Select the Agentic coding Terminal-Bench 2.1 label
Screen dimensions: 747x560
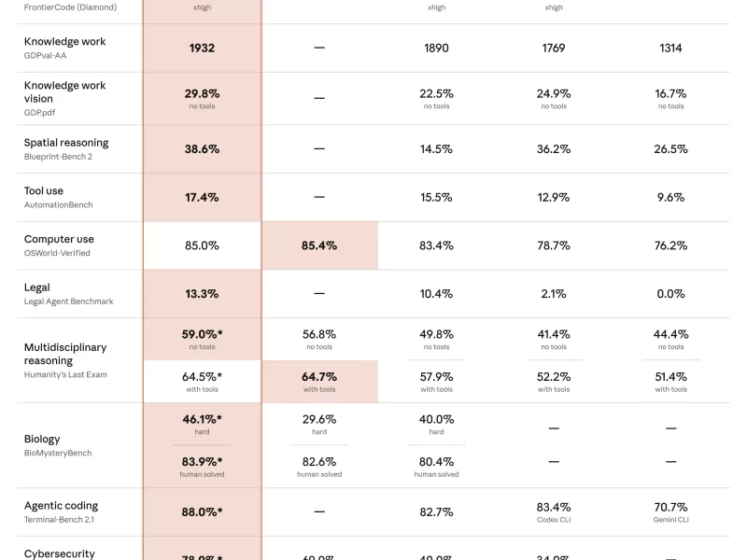point(61,511)
